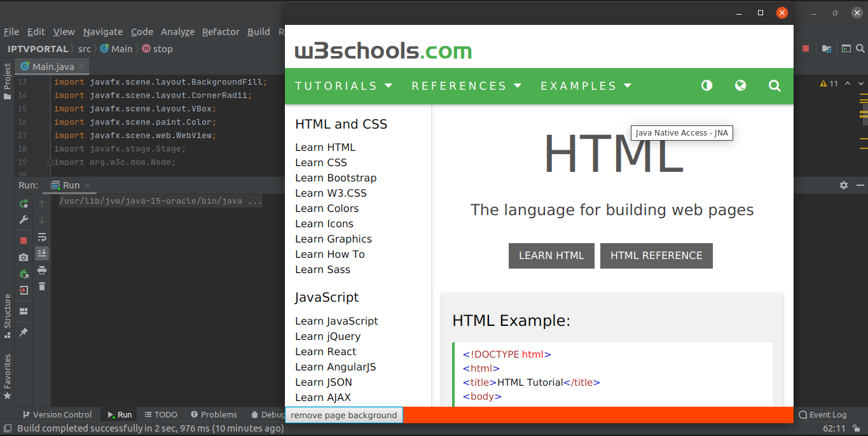Image resolution: width=868 pixels, height=436 pixels.
Task: Click the tool window quick access icon in status bar
Action: (x=8, y=428)
